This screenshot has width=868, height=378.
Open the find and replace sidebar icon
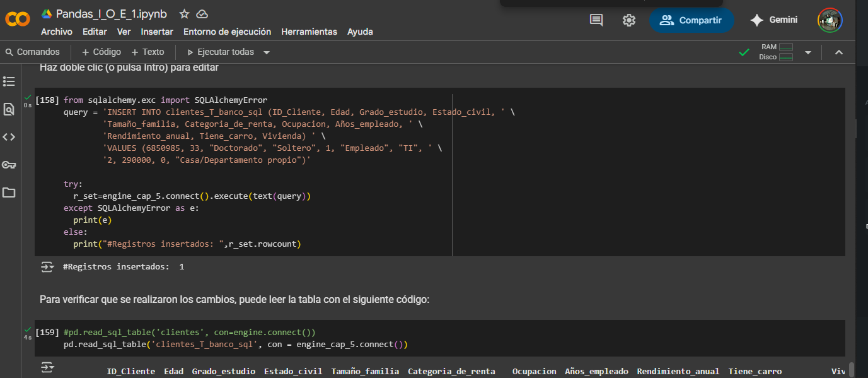(9, 109)
